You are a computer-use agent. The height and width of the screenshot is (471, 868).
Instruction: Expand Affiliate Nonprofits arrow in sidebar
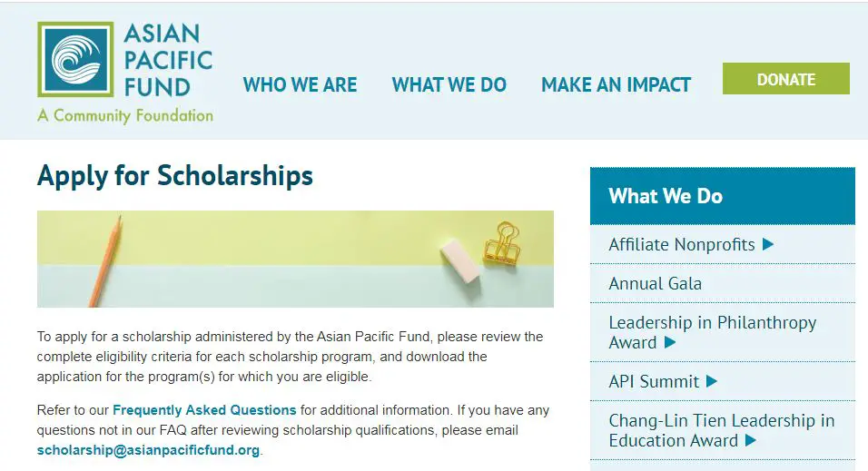coord(768,244)
